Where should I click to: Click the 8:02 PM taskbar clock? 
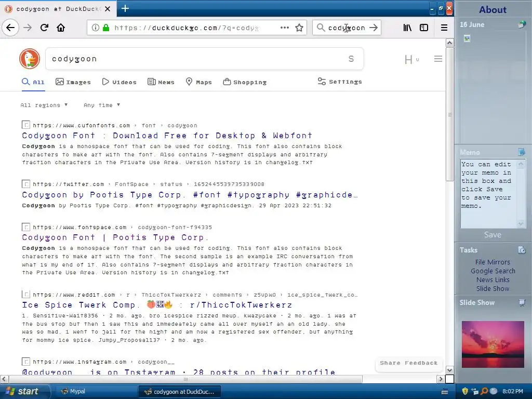(512, 391)
